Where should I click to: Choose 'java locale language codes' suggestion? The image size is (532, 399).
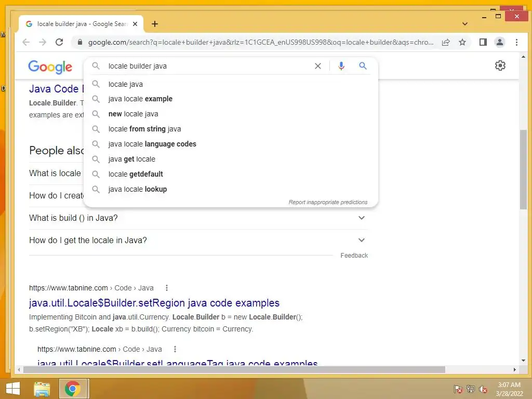[x=231, y=144]
